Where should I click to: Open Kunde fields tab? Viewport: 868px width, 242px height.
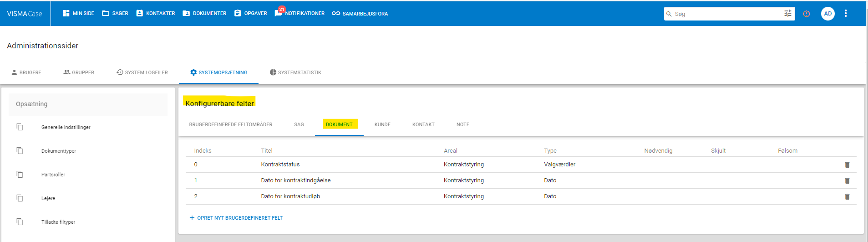click(382, 124)
